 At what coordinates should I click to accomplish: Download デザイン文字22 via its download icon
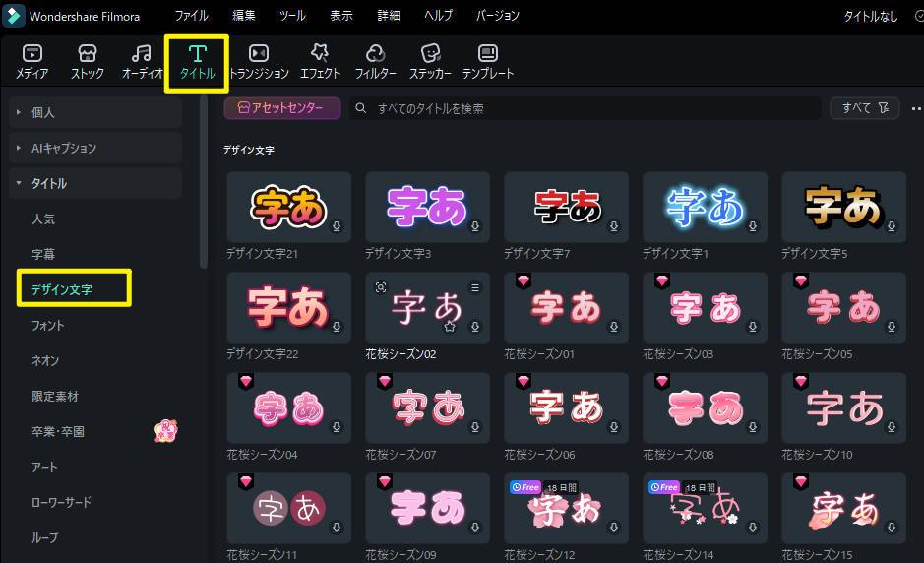point(337,327)
